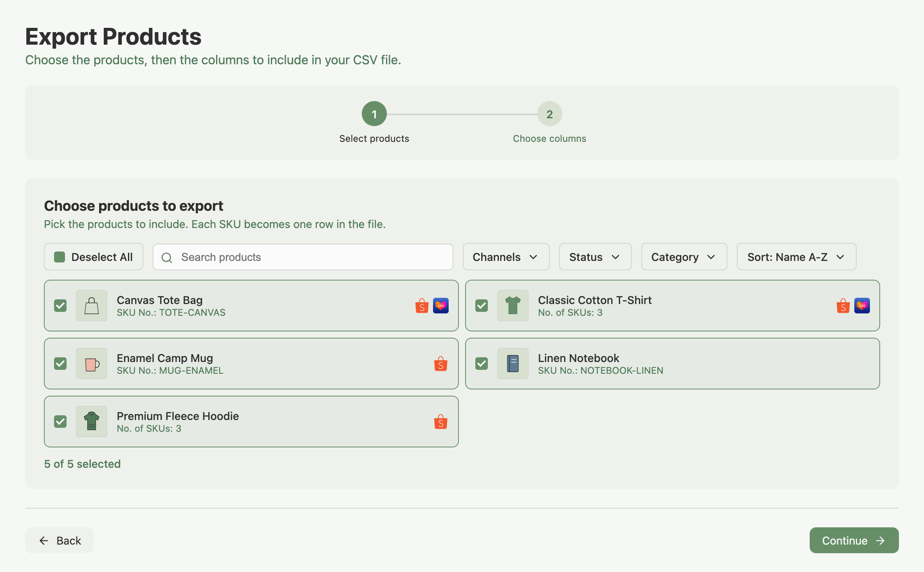Click the Continue button
924x572 pixels.
(x=854, y=540)
